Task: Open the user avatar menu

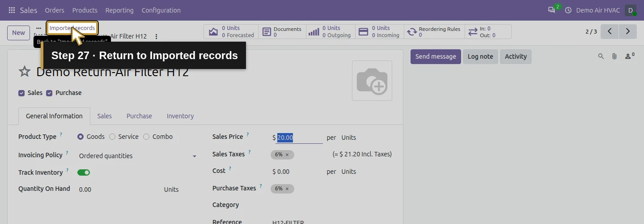Action: pyautogui.click(x=631, y=10)
